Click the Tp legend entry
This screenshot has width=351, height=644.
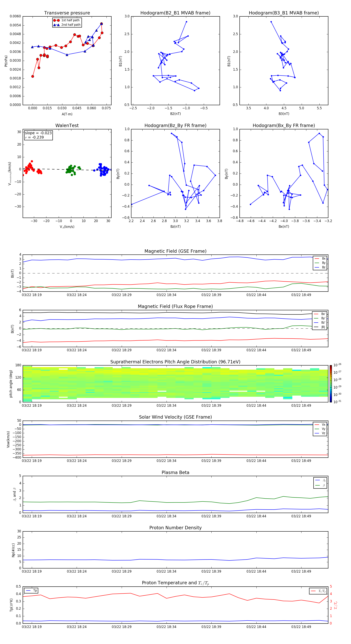tap(31, 591)
